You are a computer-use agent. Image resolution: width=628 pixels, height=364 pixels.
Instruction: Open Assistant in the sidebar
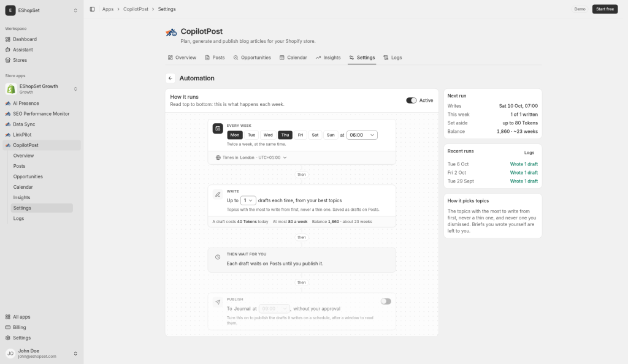tap(42, 50)
